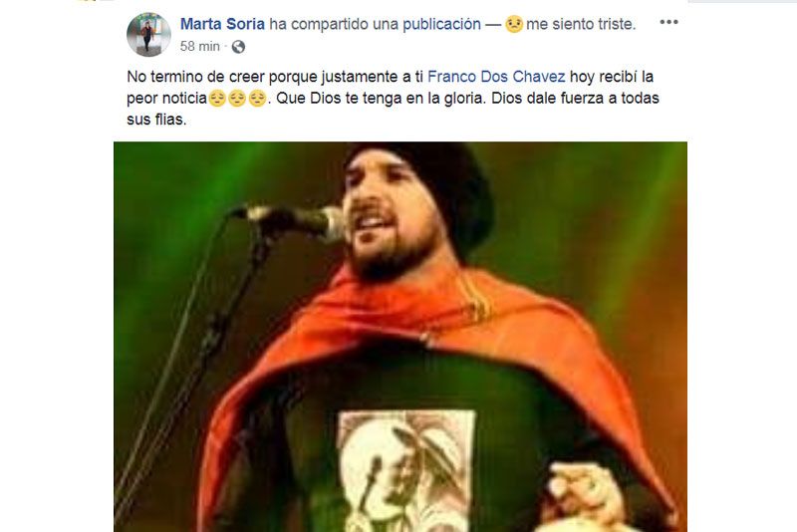Viewport: 797px width, 532px height.
Task: Click the sad face feeling emoji
Action: click(x=514, y=24)
